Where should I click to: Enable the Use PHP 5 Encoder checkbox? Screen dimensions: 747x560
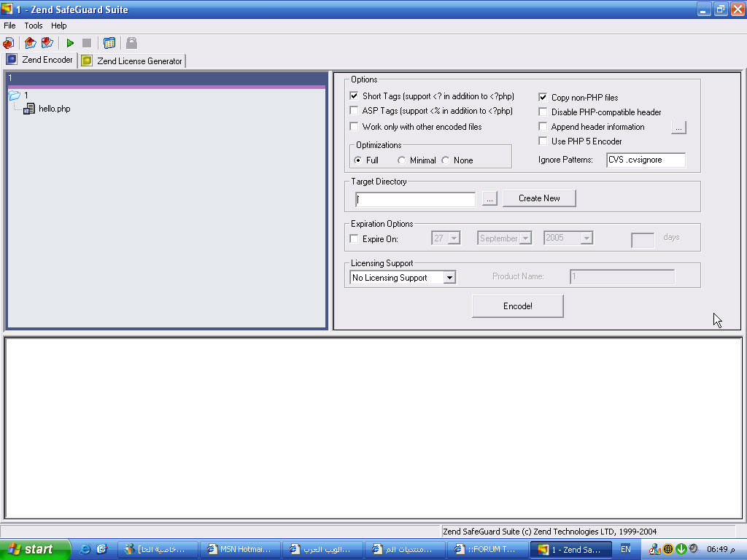pyautogui.click(x=543, y=141)
